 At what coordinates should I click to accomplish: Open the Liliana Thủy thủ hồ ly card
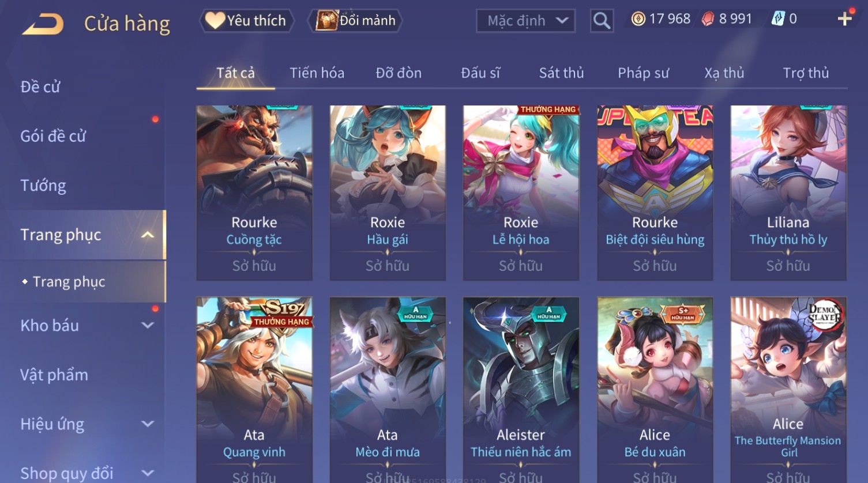click(788, 193)
